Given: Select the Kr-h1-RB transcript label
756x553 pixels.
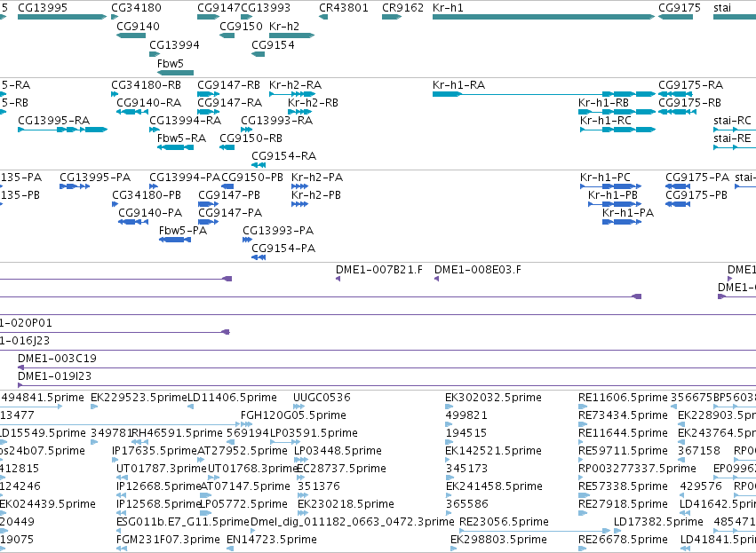Looking at the screenshot, I should point(603,103).
